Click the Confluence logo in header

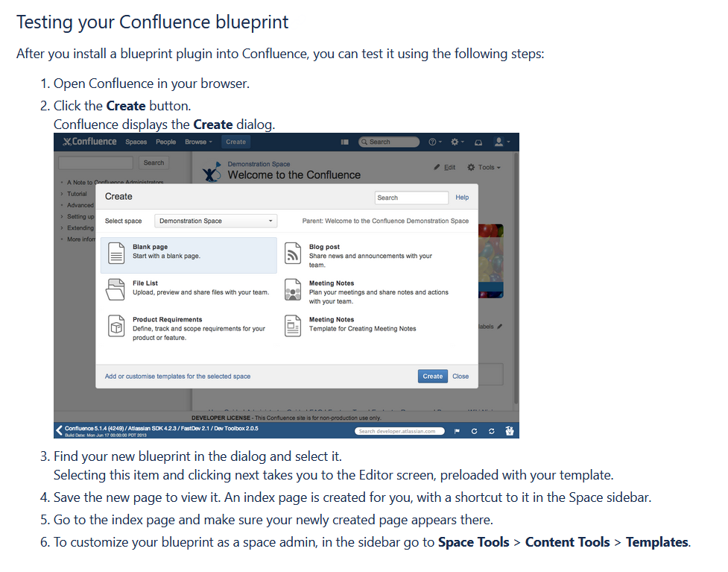[89, 142]
